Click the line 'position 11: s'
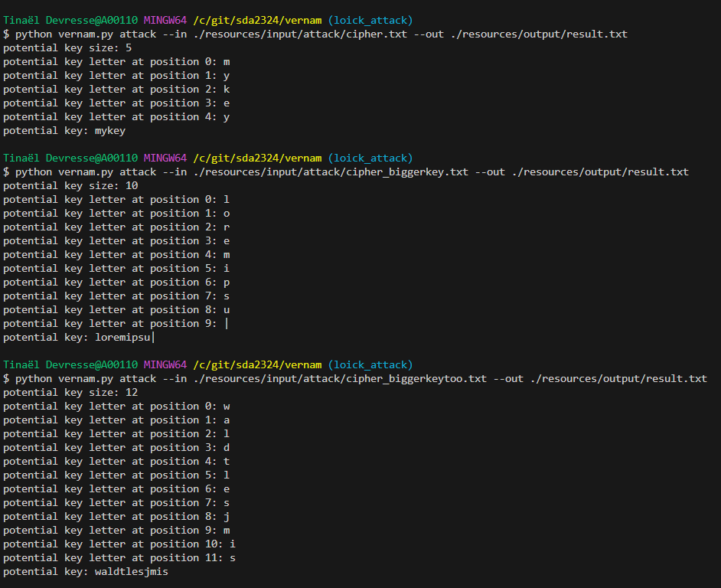 pyautogui.click(x=119, y=558)
